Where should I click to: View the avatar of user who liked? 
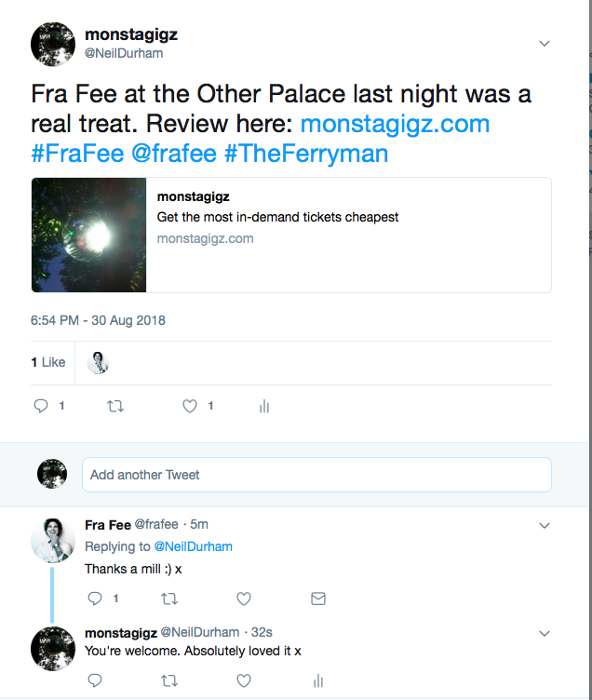98,362
